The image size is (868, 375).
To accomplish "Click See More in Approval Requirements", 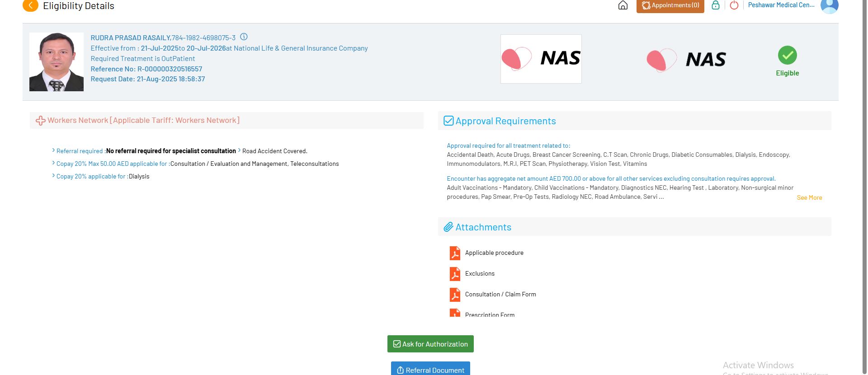I will coord(809,198).
